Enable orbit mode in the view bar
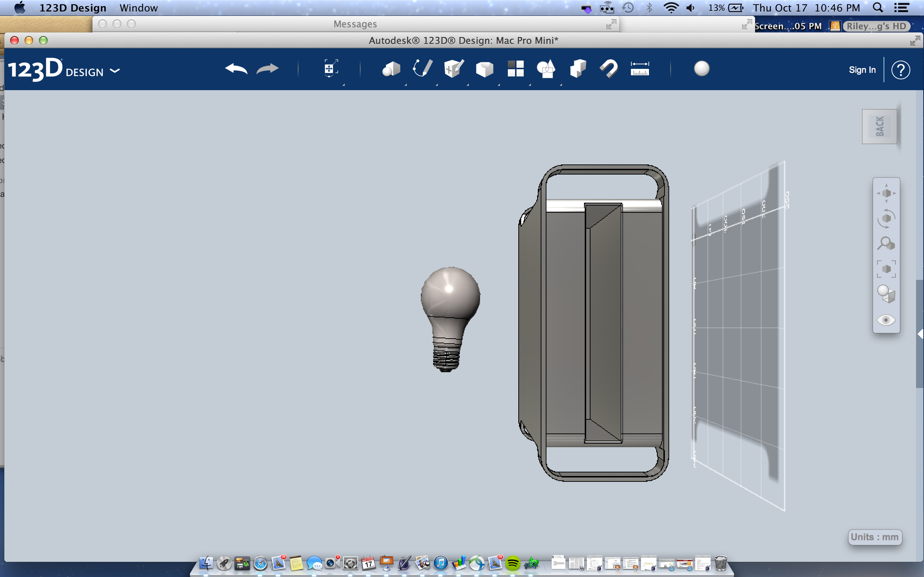Viewport: 924px width, 577px height. tap(887, 218)
